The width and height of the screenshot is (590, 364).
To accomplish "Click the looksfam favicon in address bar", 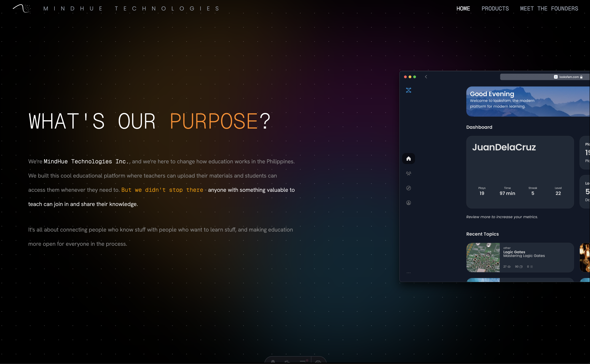I will pyautogui.click(x=556, y=77).
